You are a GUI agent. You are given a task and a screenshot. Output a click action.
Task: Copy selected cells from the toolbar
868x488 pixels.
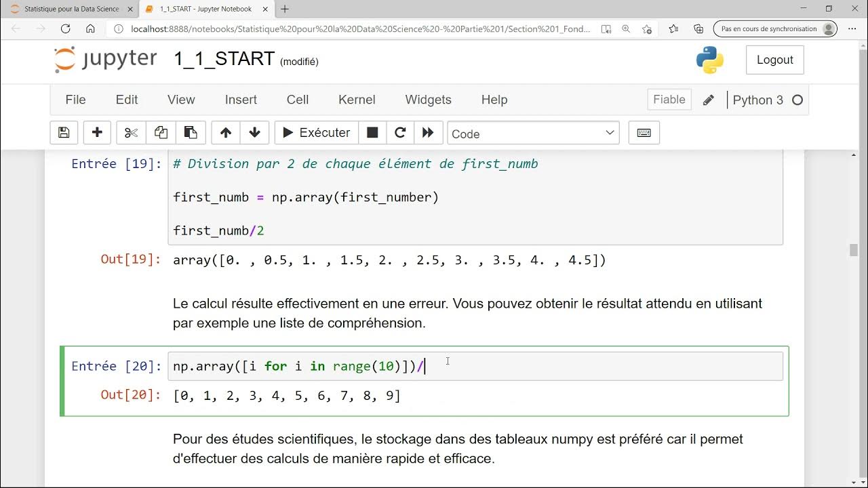click(161, 133)
